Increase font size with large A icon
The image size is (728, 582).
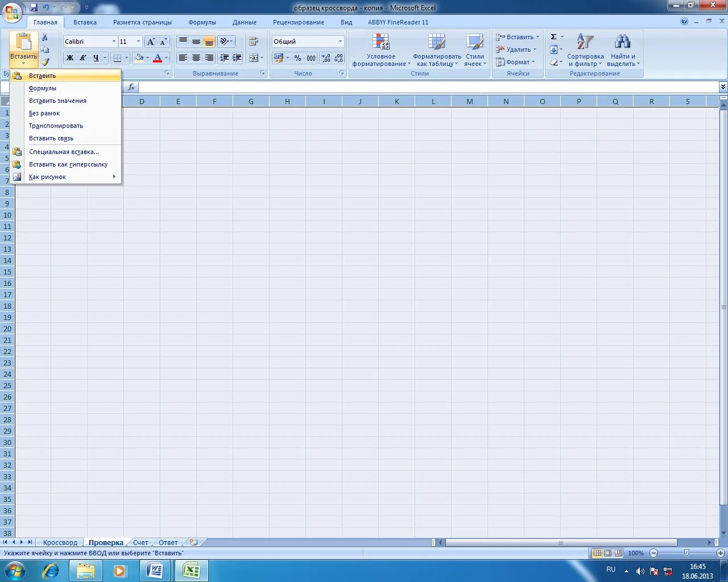(x=151, y=41)
